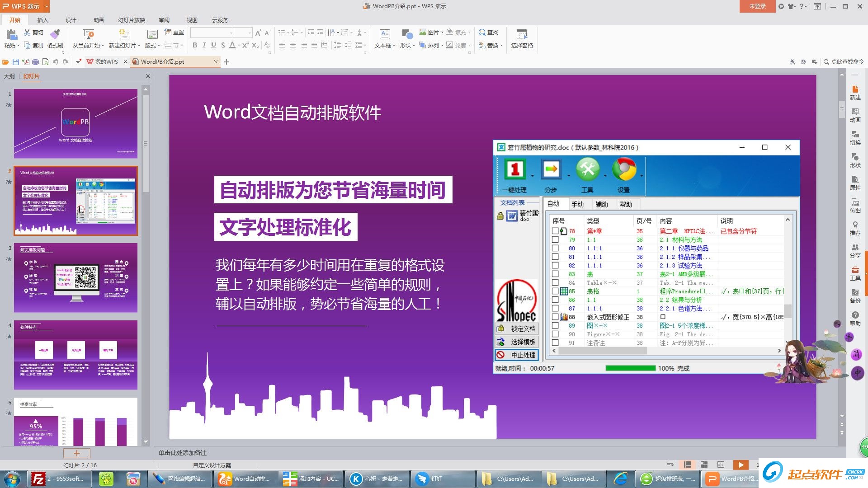Click the Save icon in the quick access bar

click(x=16, y=62)
